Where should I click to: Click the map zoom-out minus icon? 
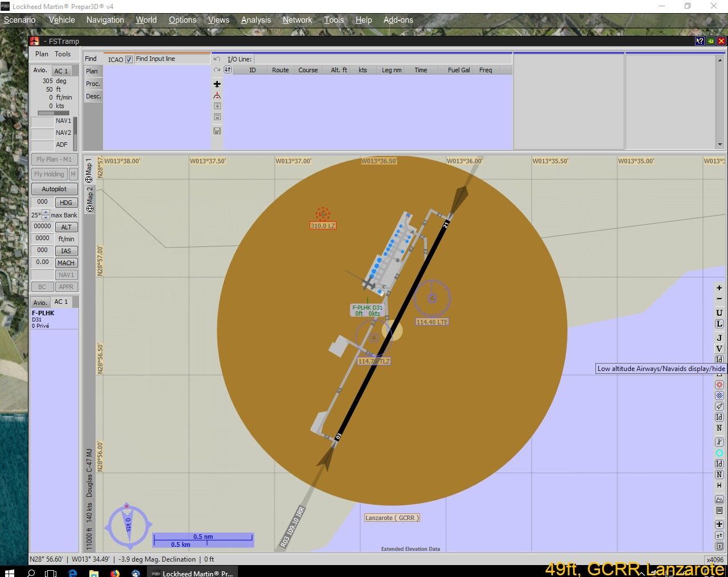pos(719,299)
